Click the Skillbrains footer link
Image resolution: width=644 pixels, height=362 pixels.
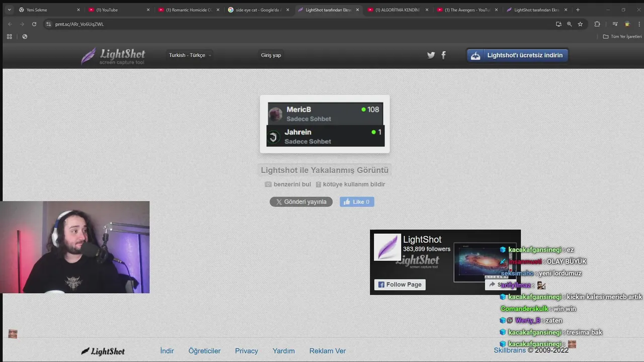coord(510,350)
